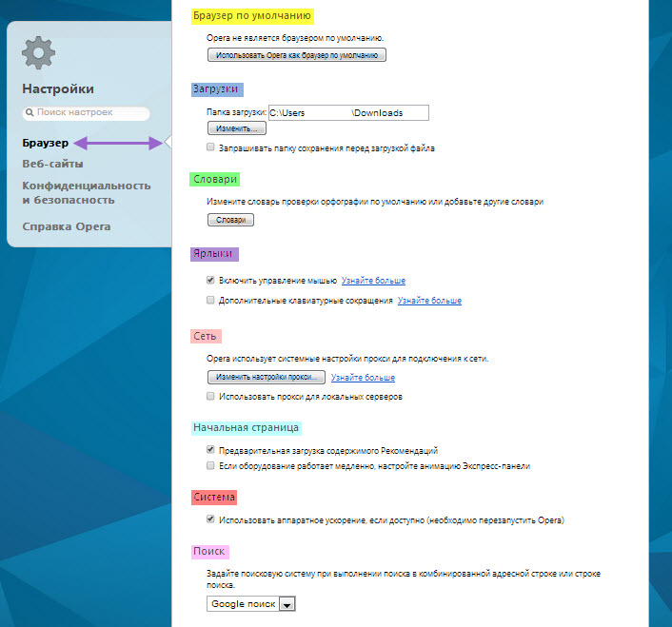672x627 pixels.
Task: Click the Настройки title in sidebar
Action: (x=58, y=89)
